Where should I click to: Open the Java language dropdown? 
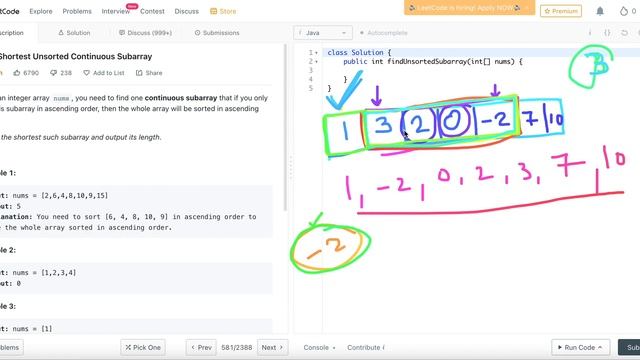pyautogui.click(x=323, y=33)
